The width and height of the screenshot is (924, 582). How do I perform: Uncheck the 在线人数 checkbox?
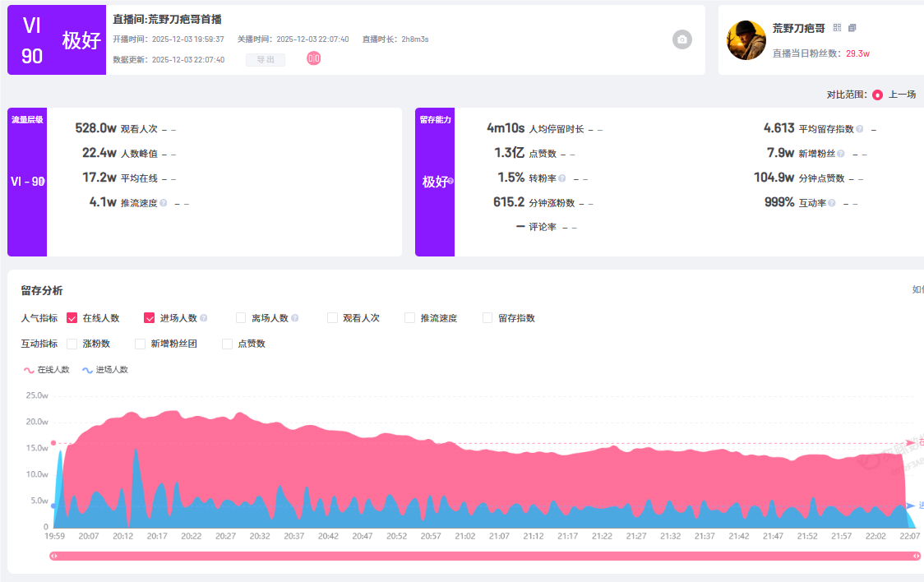tap(72, 318)
